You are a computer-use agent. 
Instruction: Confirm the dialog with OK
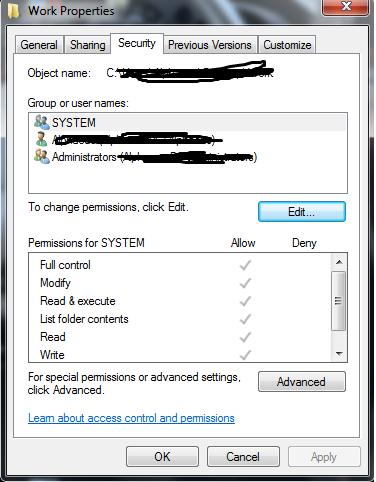click(162, 457)
